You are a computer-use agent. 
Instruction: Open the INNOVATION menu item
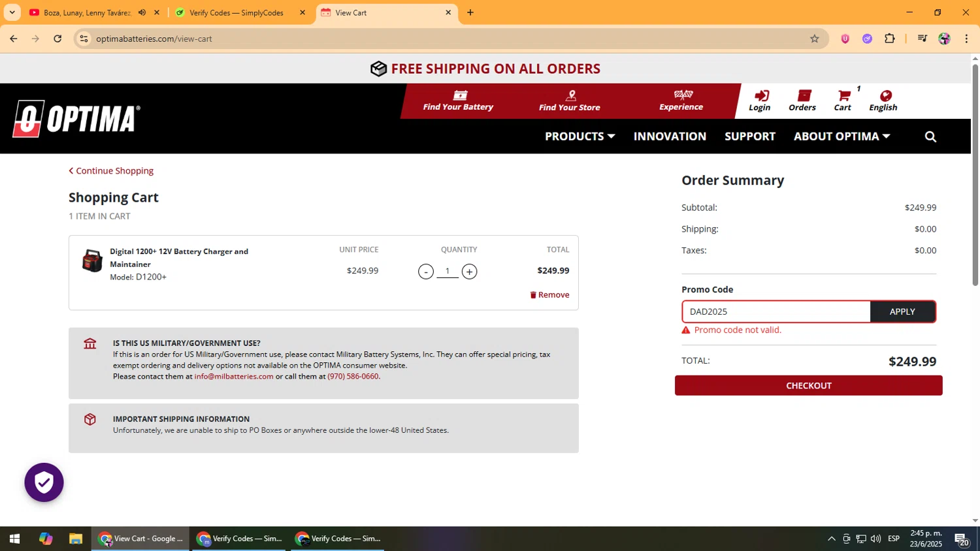[670, 136]
